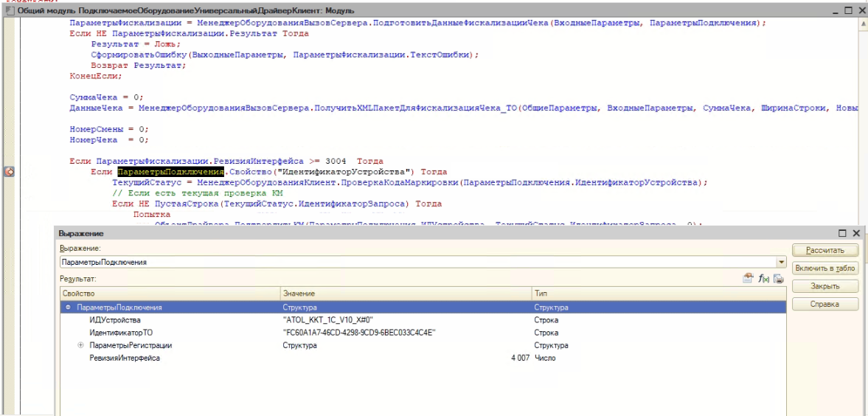Click the show-value-in-separate-window icon above the result table
The height and width of the screenshot is (416, 868).
(x=749, y=279)
